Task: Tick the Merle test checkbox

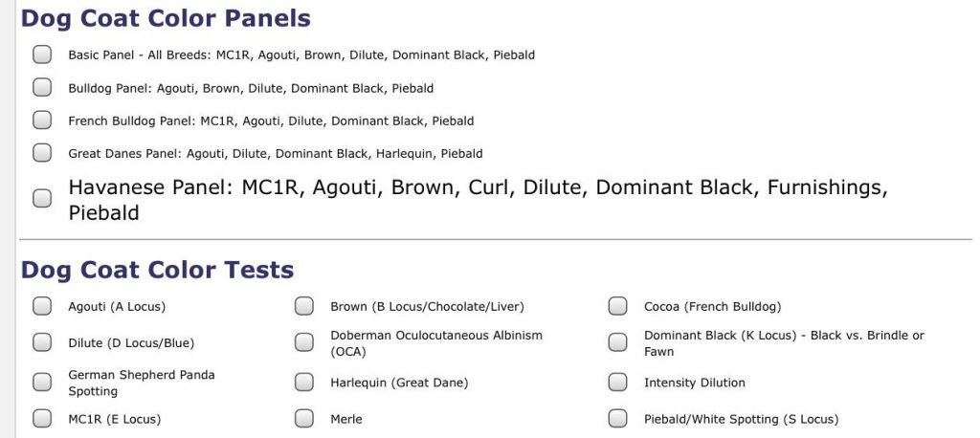Action: 304,419
